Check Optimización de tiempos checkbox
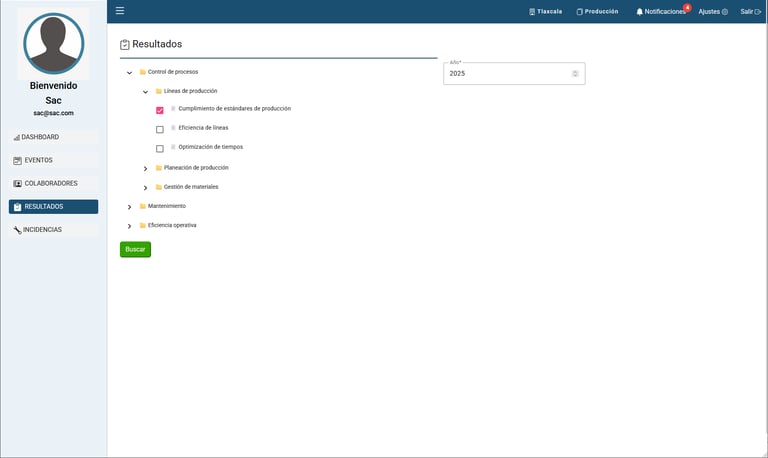 [x=160, y=148]
